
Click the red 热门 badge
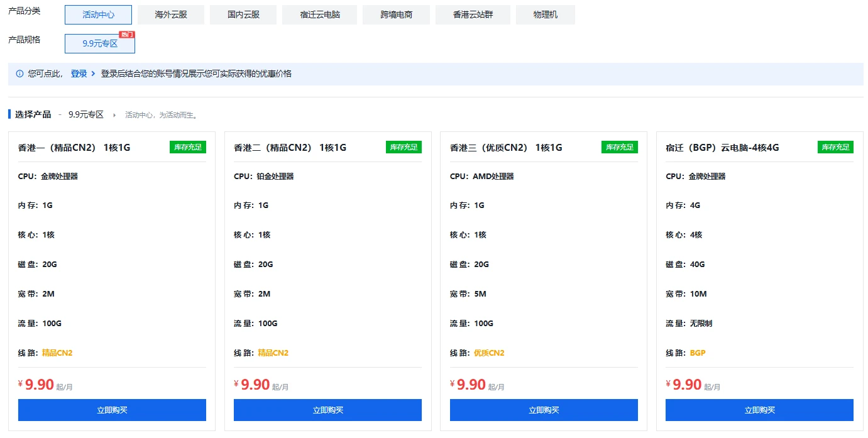(127, 35)
